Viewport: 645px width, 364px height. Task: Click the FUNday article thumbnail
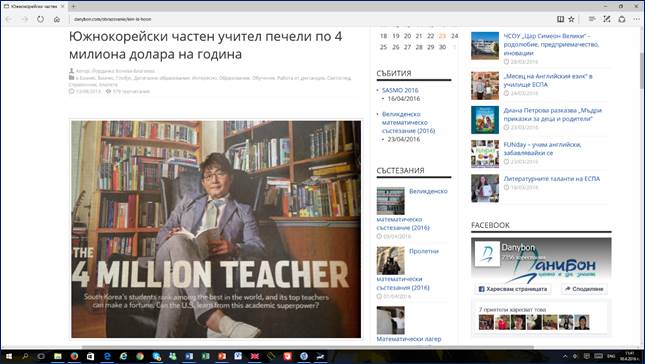pos(485,154)
